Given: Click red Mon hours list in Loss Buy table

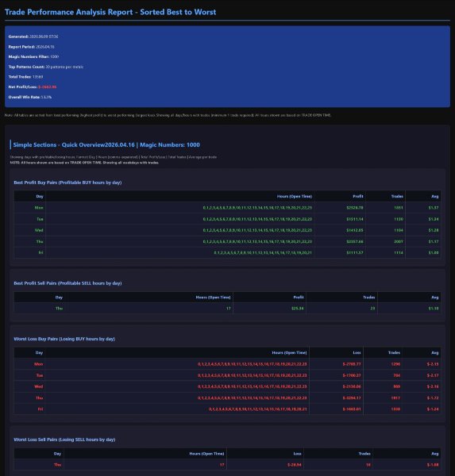Looking at the screenshot, I should coord(253,364).
